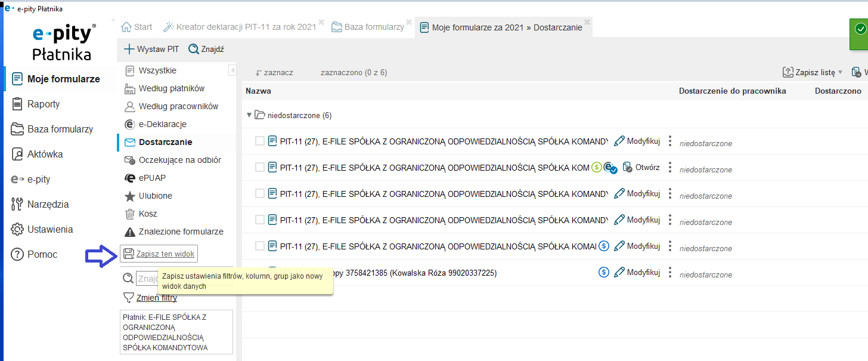
Task: Click the 'zaznaczono (0 z 6)' counter text
Action: 354,72
